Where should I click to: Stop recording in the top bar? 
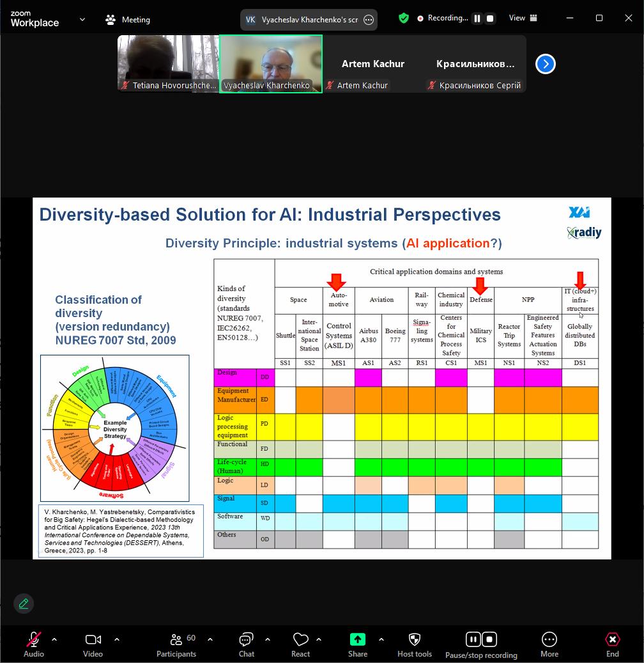pyautogui.click(x=490, y=19)
